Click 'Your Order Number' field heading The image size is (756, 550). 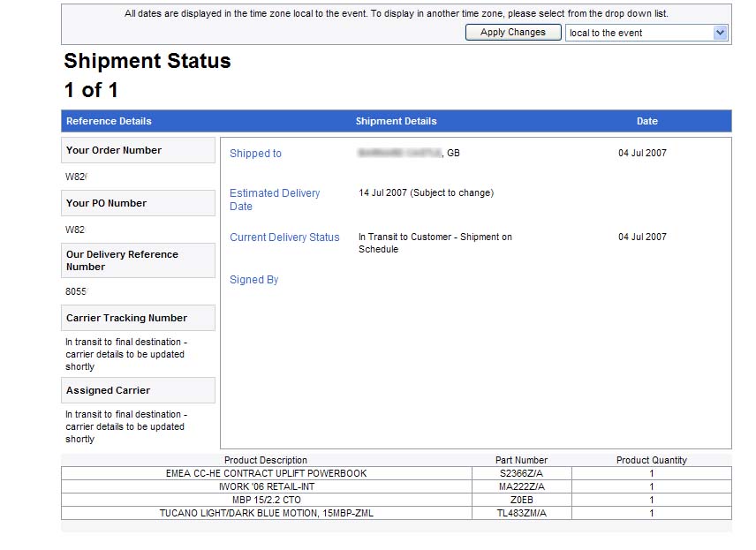pyautogui.click(x=138, y=150)
